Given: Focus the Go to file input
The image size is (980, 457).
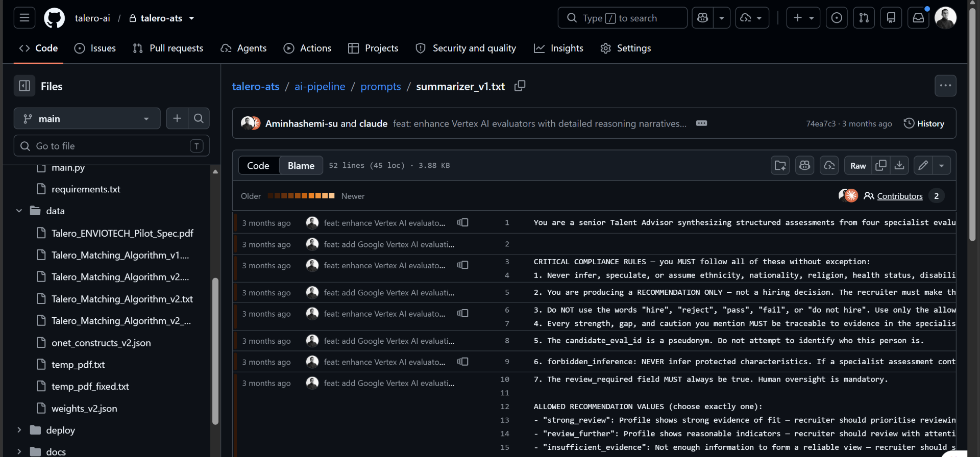Looking at the screenshot, I should [111, 146].
